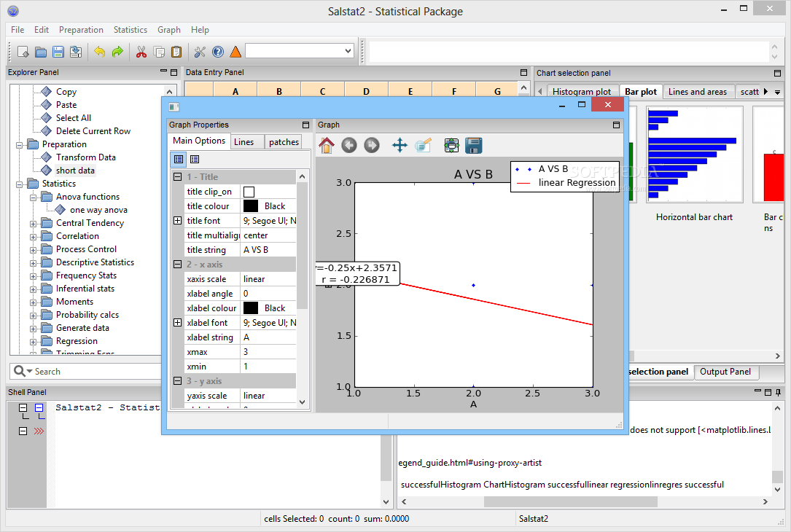Go to the next graph view
This screenshot has width=791, height=532.
coord(372,146)
